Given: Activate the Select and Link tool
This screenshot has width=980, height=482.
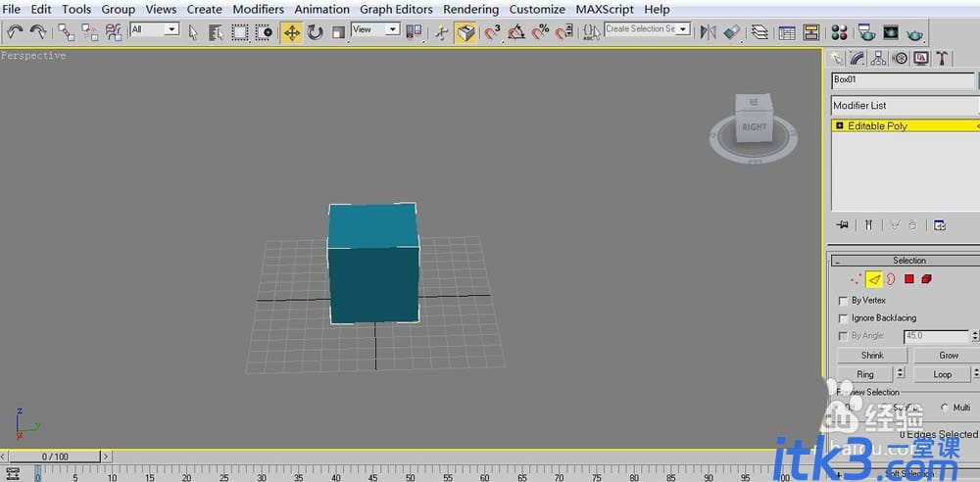Looking at the screenshot, I should point(67,32).
